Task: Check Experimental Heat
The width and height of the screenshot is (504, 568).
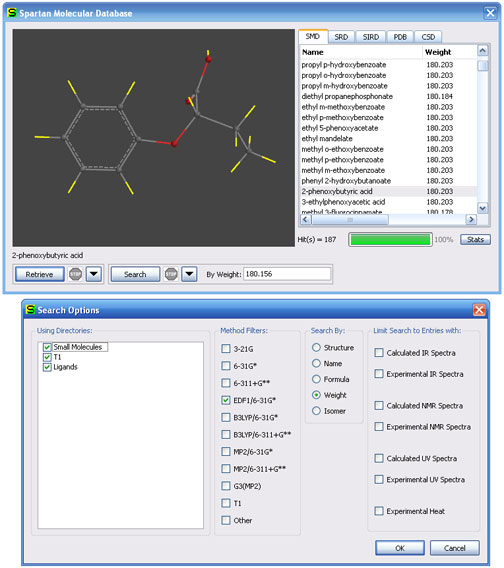Action: pos(379,511)
